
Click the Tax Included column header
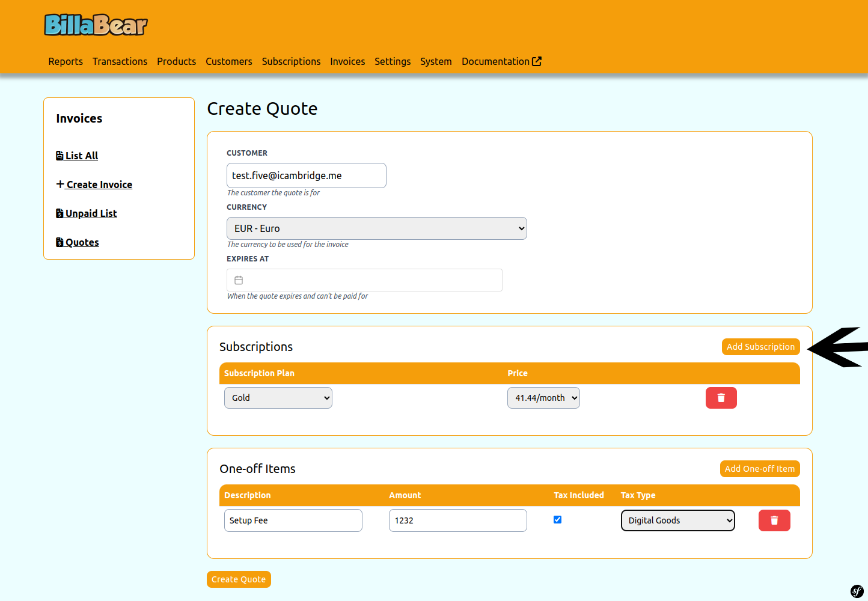(579, 495)
